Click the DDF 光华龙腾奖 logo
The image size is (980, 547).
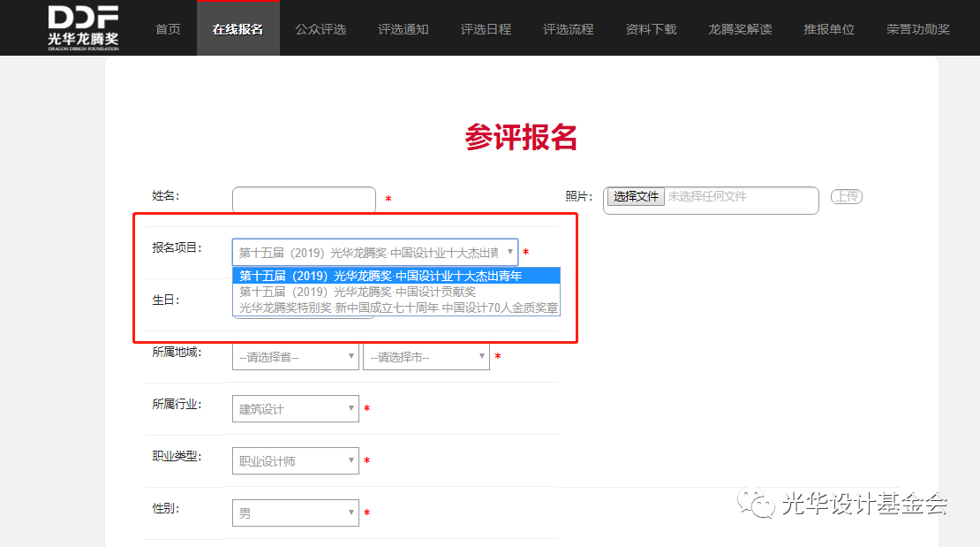click(83, 27)
